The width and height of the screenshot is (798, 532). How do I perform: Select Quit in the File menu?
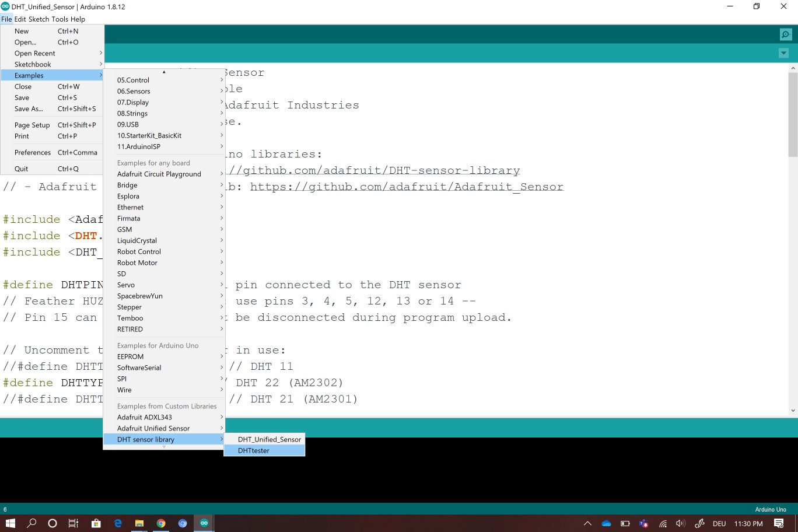(x=52, y=169)
